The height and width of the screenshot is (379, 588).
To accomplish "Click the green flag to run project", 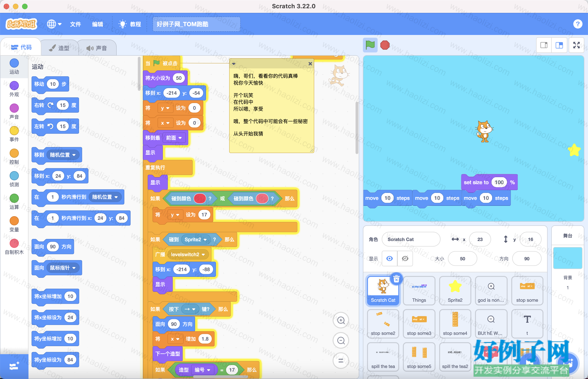I will point(370,45).
